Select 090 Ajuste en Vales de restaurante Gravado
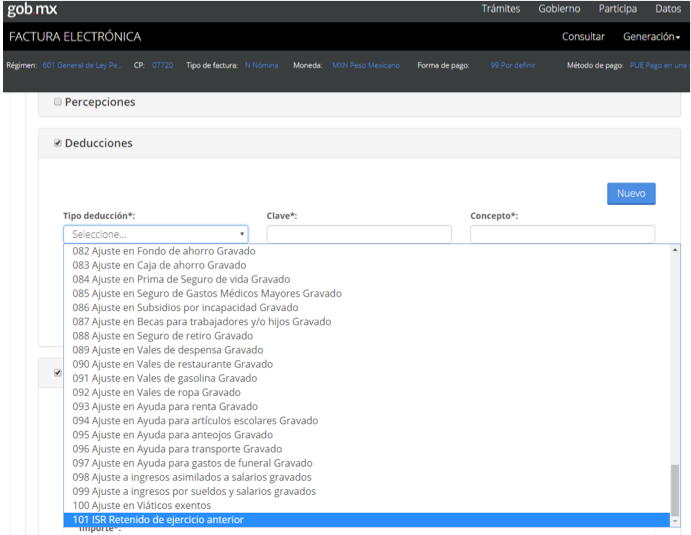691x535 pixels. pos(367,364)
